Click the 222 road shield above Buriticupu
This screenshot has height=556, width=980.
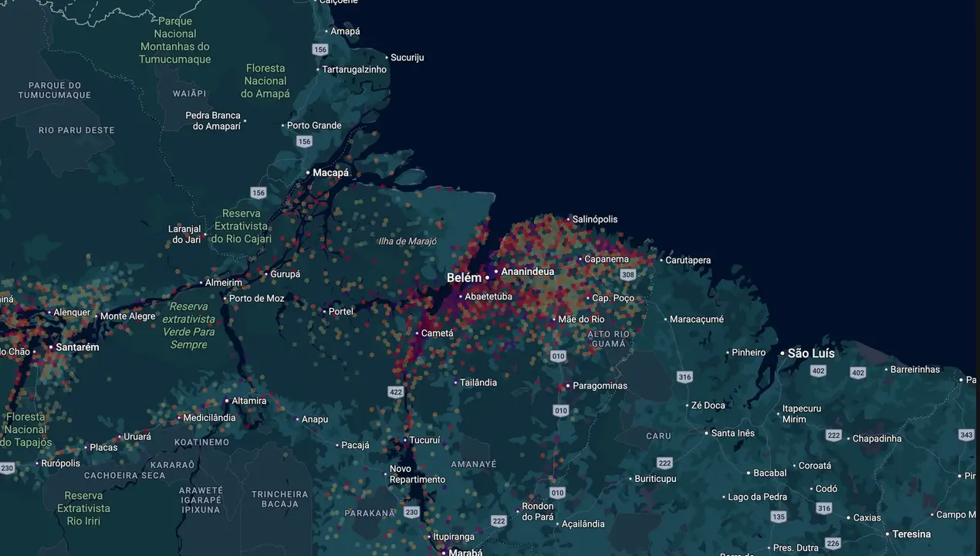pos(665,463)
